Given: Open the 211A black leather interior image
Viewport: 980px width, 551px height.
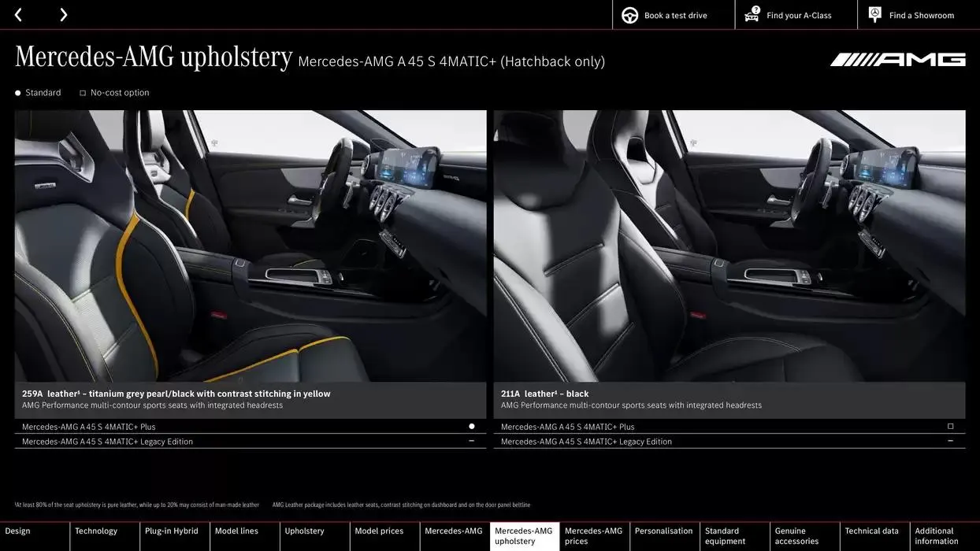Looking at the screenshot, I should tap(729, 246).
